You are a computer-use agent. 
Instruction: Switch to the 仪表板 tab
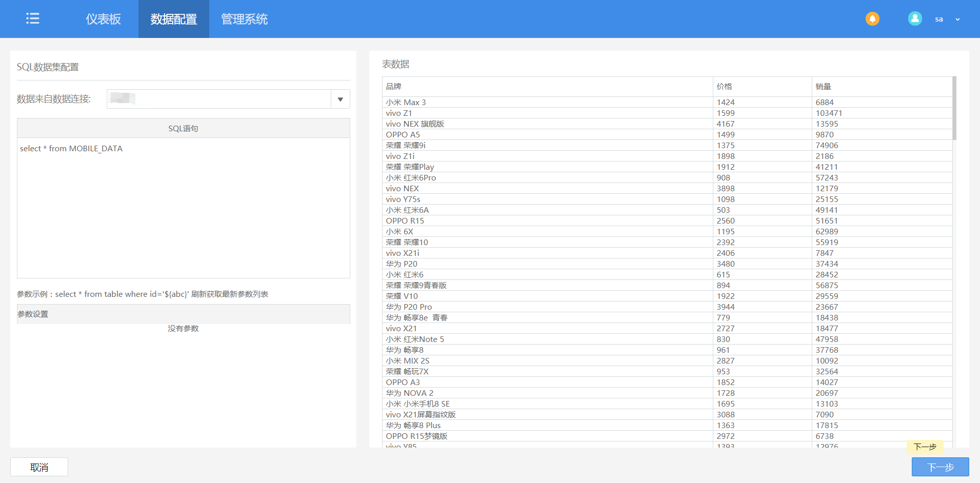103,19
